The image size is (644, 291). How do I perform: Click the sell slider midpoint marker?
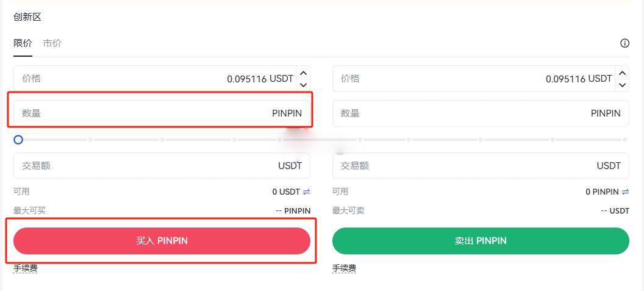[x=480, y=140]
